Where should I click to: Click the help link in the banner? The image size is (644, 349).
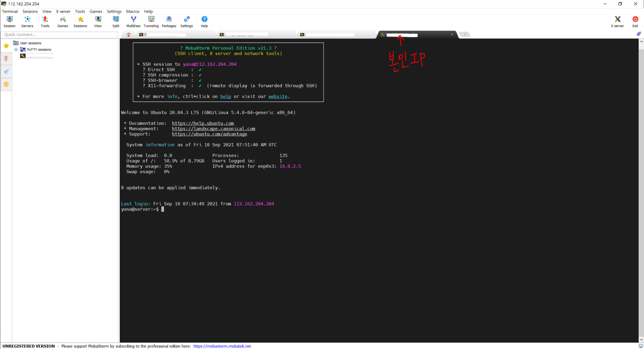pyautogui.click(x=225, y=96)
